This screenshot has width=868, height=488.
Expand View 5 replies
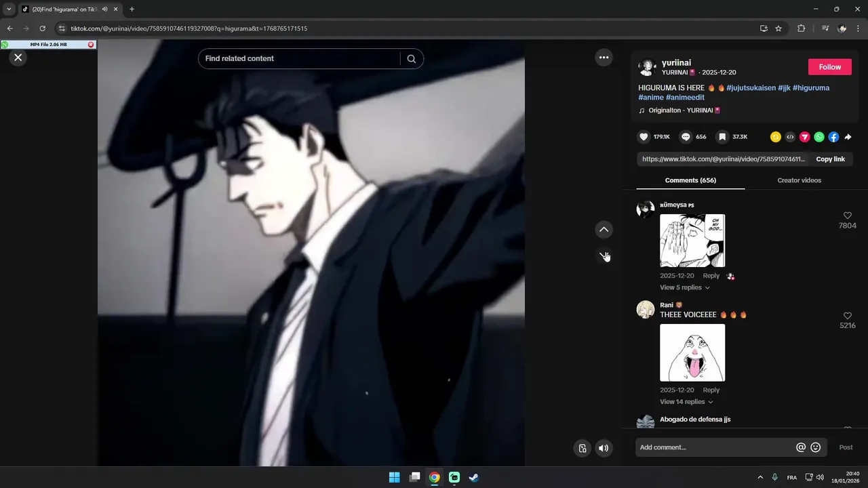click(x=685, y=287)
